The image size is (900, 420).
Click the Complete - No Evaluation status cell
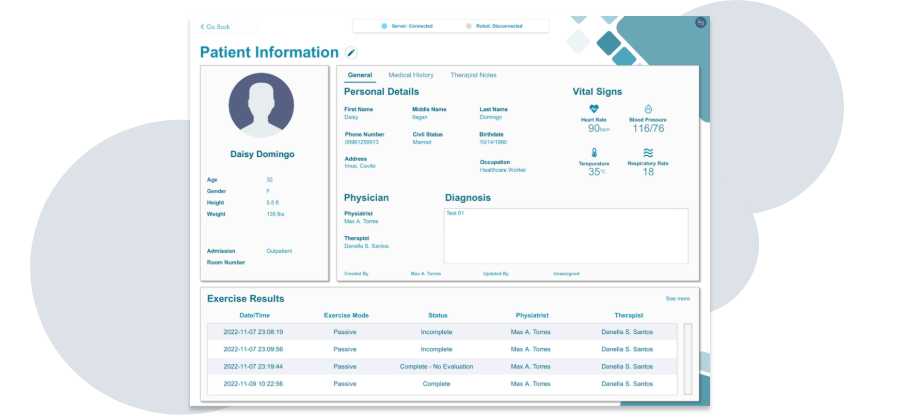click(436, 366)
